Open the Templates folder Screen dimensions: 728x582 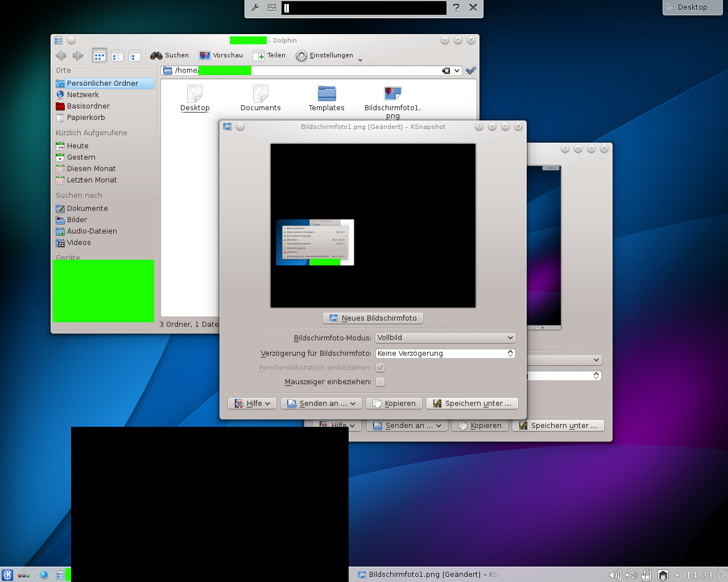[326, 94]
